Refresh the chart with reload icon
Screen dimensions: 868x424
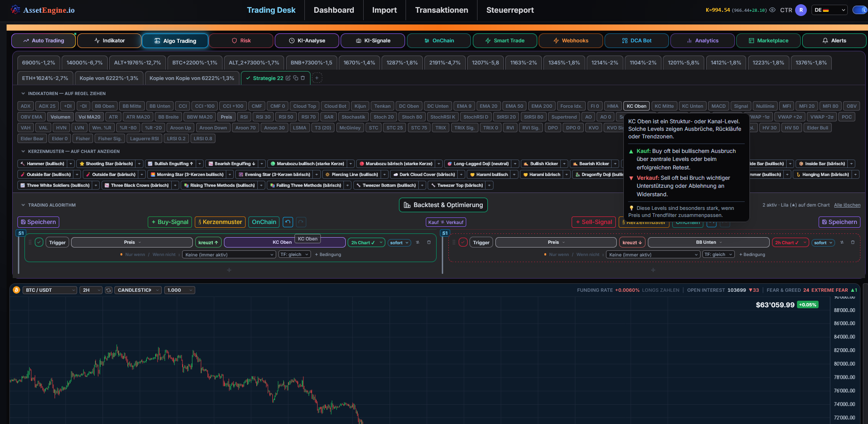(x=109, y=290)
